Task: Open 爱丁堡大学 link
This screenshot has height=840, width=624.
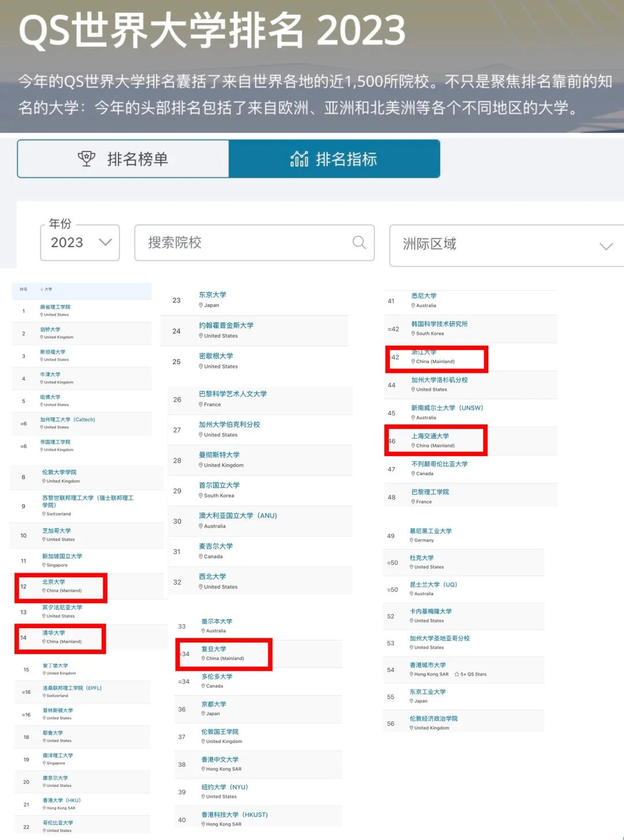Action: click(x=55, y=666)
